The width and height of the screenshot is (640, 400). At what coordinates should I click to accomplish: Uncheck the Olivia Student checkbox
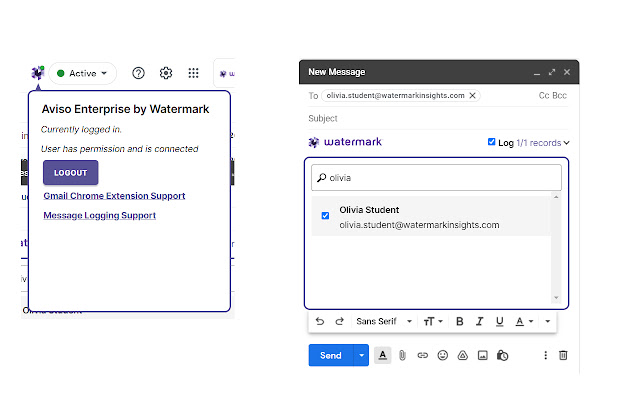(325, 216)
